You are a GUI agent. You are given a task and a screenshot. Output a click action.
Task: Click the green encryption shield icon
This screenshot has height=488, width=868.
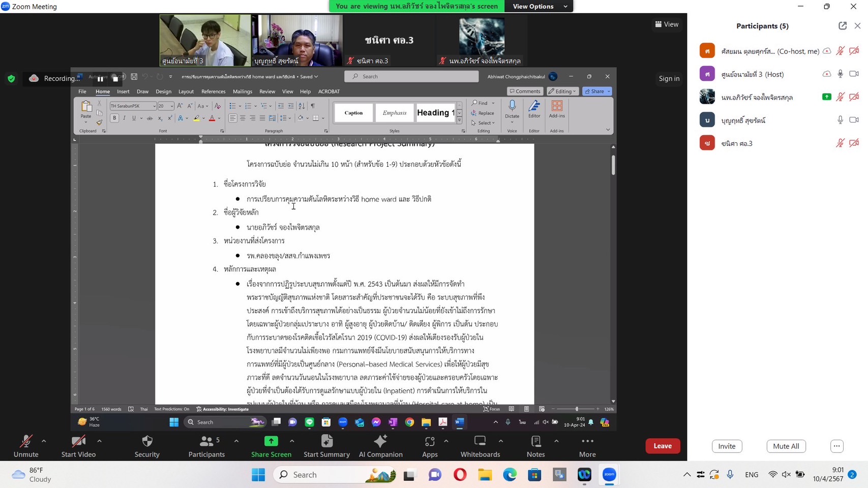click(x=11, y=78)
